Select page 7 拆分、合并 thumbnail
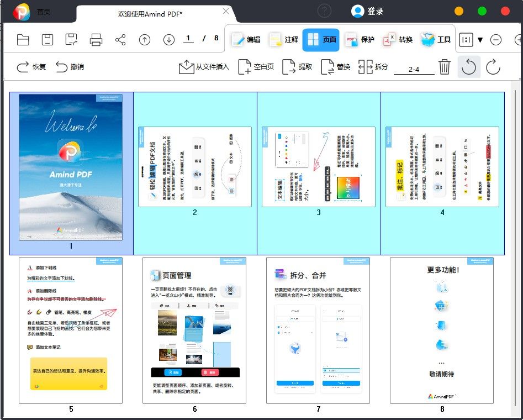Viewport: 523px width, 420px height. tap(318, 330)
